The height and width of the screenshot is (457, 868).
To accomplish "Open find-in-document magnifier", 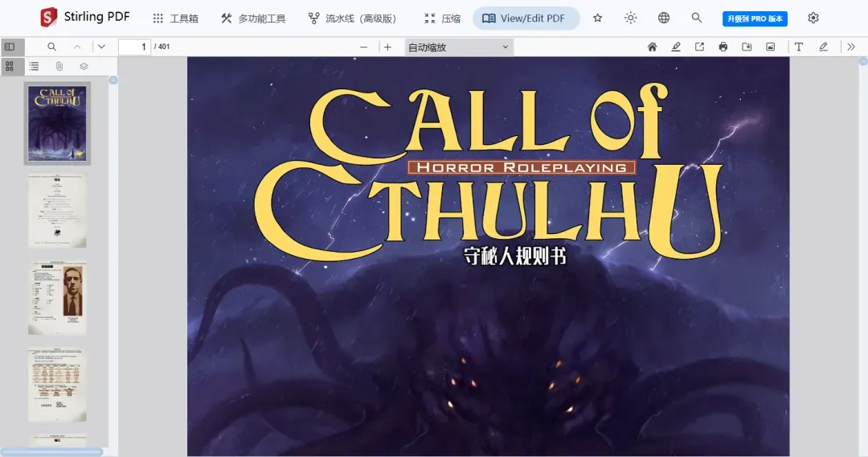I will (x=51, y=47).
